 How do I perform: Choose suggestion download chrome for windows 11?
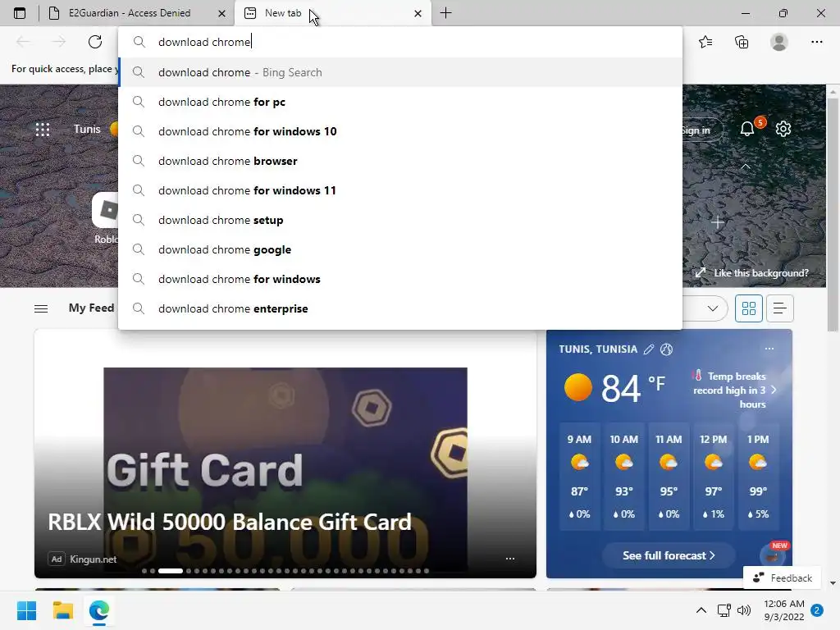tap(400, 190)
